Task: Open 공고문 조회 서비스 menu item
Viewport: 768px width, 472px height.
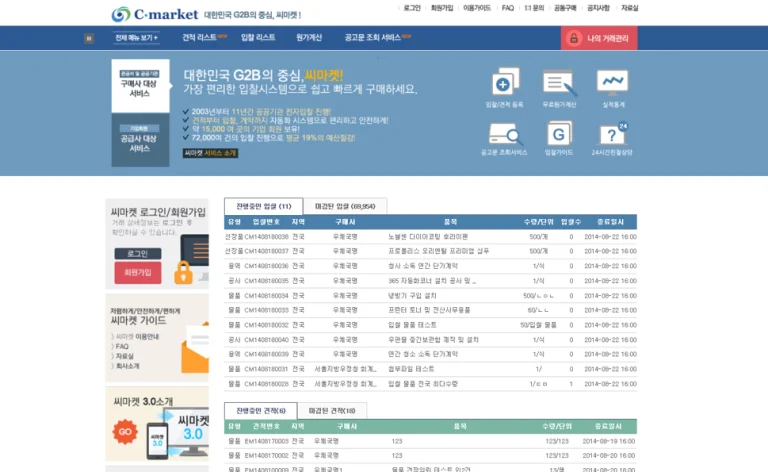Action: click(x=373, y=38)
